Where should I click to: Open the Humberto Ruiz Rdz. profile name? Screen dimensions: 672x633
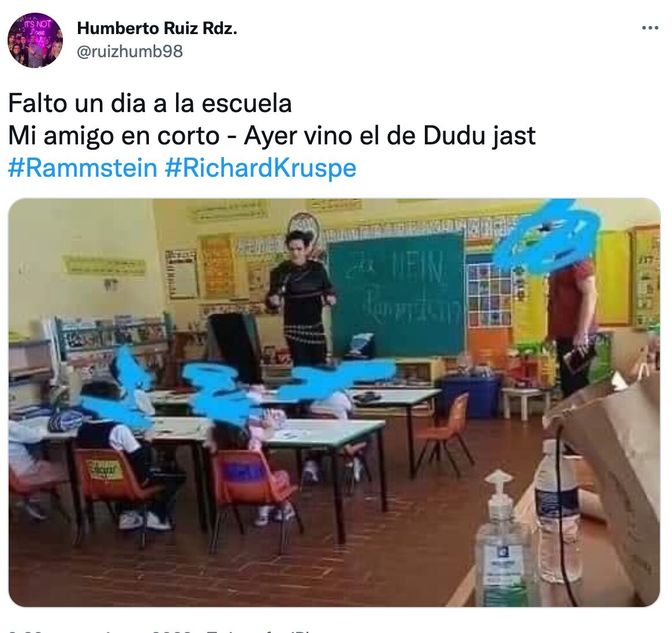pyautogui.click(x=157, y=28)
